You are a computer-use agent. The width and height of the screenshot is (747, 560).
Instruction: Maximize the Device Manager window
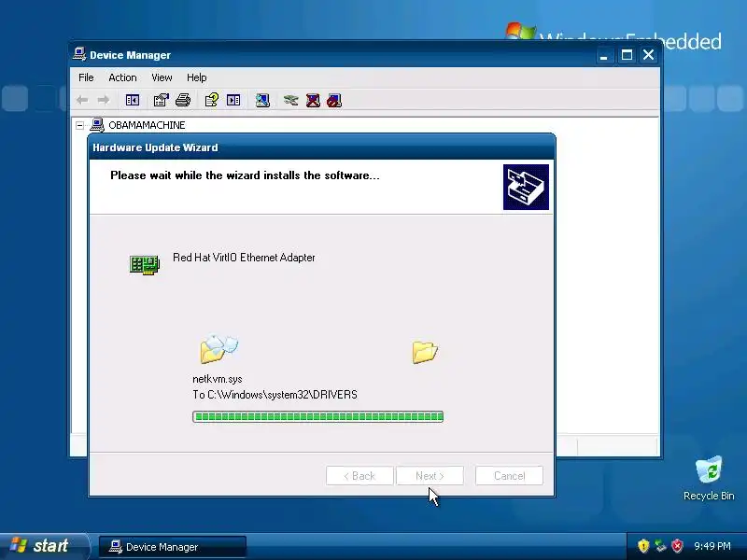pyautogui.click(x=627, y=55)
